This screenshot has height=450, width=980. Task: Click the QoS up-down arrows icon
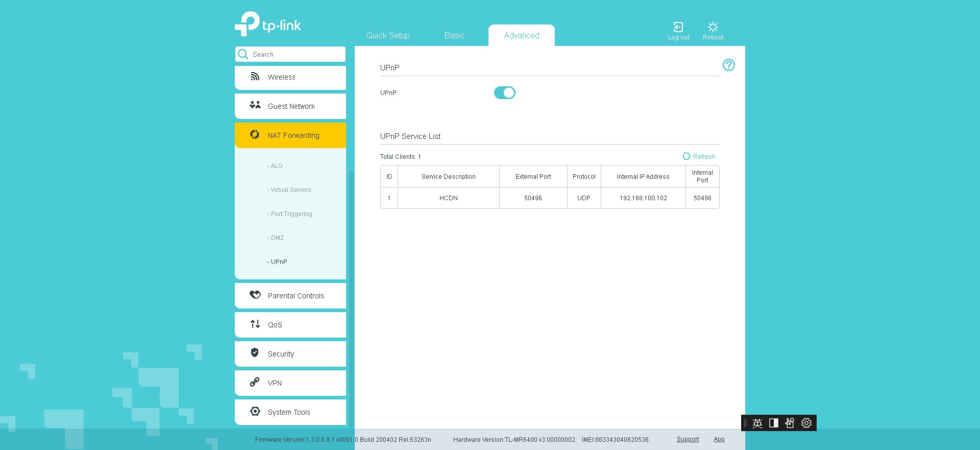(255, 324)
